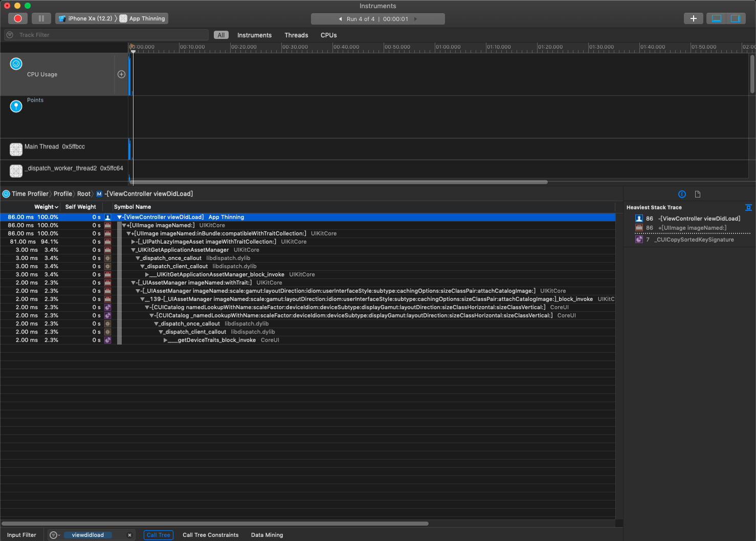Switch to the Threads tab
The width and height of the screenshot is (756, 541).
click(296, 35)
